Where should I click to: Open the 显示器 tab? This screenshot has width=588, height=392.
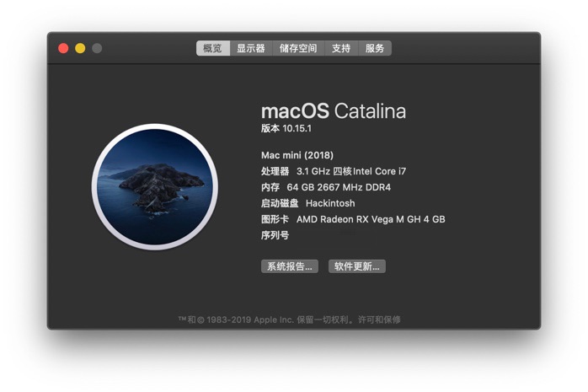point(251,48)
